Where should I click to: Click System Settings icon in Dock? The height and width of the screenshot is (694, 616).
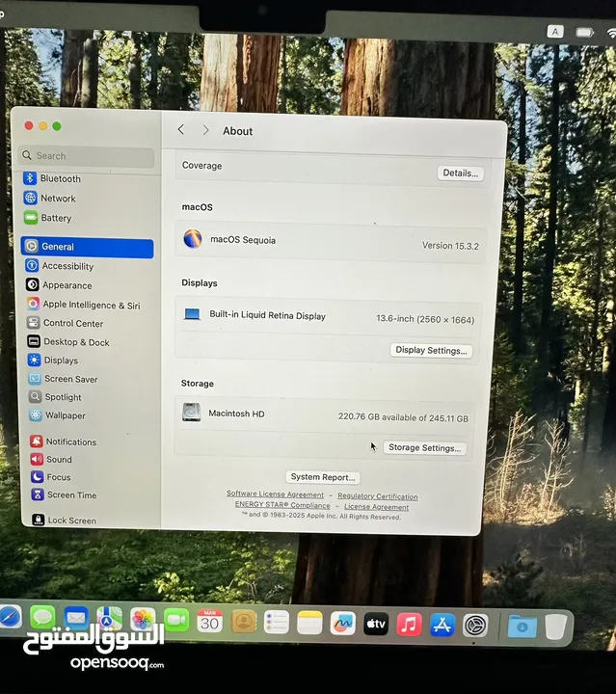pyautogui.click(x=475, y=626)
